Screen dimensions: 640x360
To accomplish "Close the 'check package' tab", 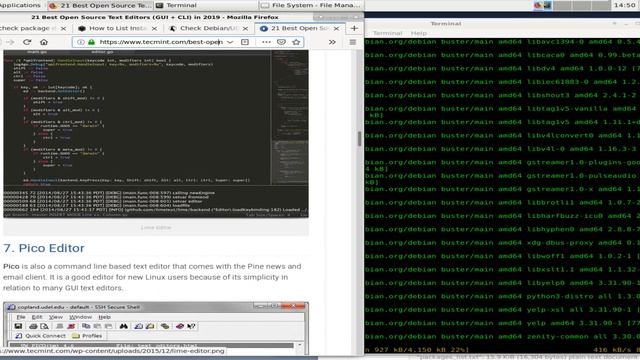I will pos(63,29).
